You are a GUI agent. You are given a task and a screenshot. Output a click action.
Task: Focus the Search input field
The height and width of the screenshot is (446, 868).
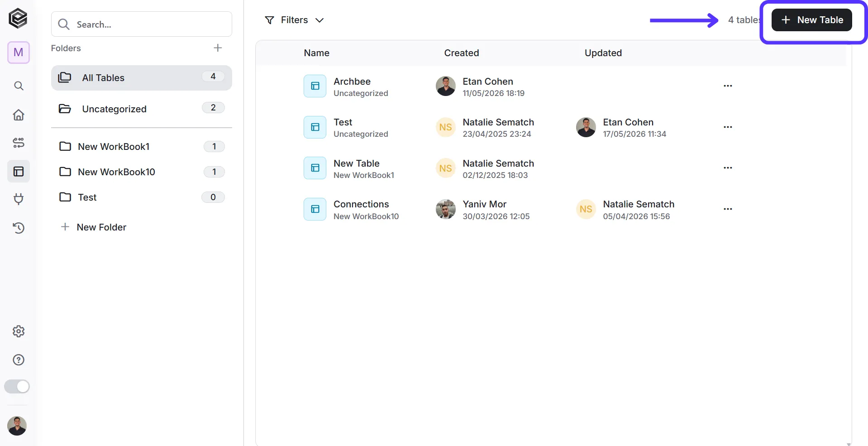coord(142,24)
